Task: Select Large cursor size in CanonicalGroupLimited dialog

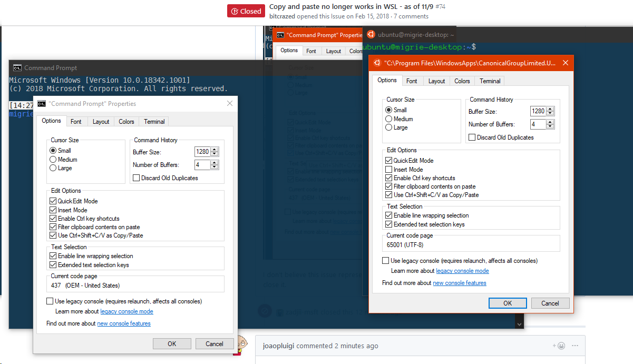Action: click(389, 127)
